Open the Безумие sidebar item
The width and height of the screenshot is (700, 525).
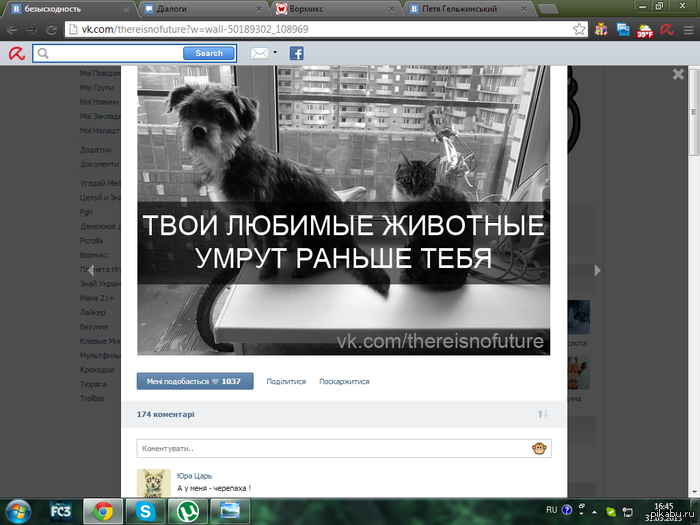(94, 327)
